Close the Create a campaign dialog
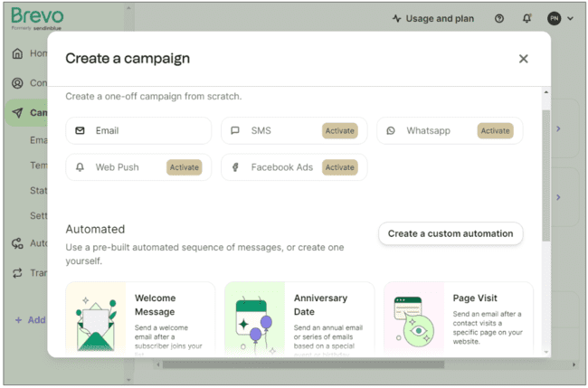This screenshot has height=388, width=588. pyautogui.click(x=523, y=59)
